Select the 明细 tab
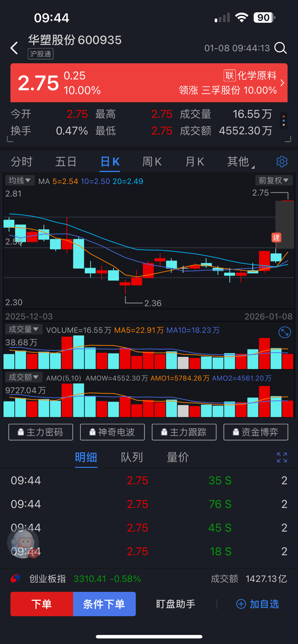298x644 pixels. (86, 457)
